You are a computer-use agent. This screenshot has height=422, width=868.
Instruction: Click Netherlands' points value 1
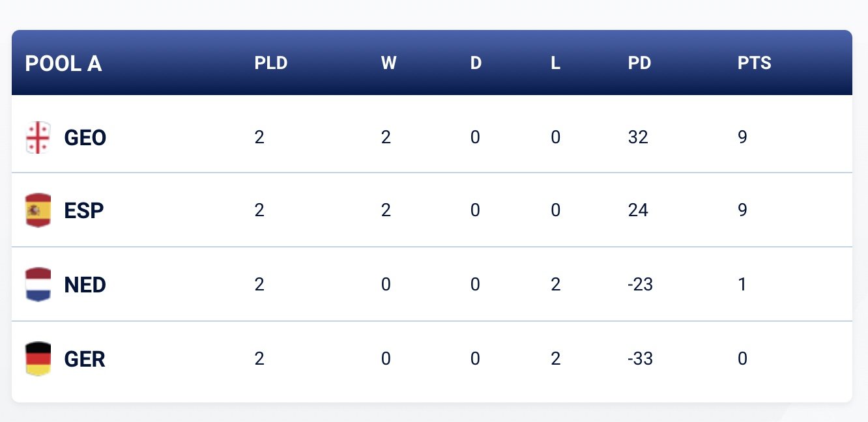pyautogui.click(x=742, y=285)
